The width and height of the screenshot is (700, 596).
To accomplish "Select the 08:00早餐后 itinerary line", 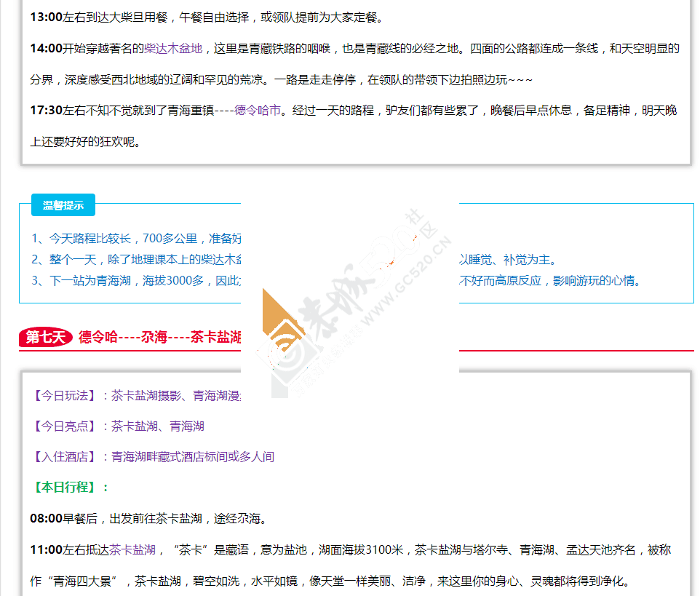I will point(148,518).
